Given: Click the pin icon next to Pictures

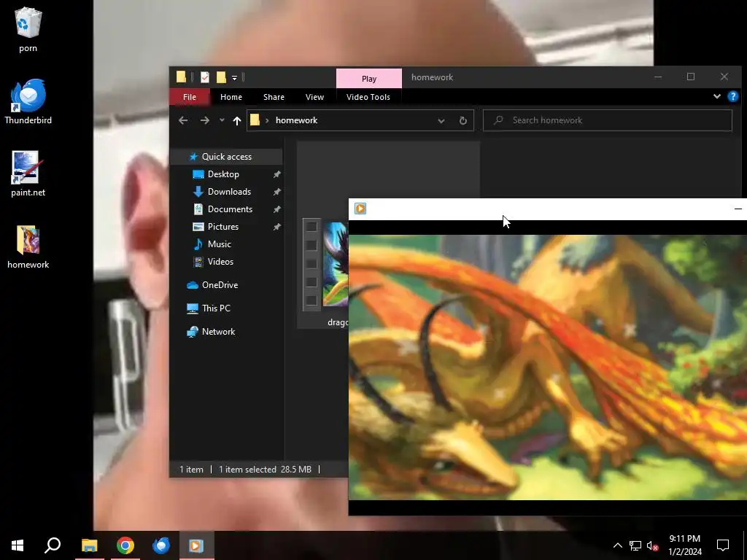Looking at the screenshot, I should [276, 227].
